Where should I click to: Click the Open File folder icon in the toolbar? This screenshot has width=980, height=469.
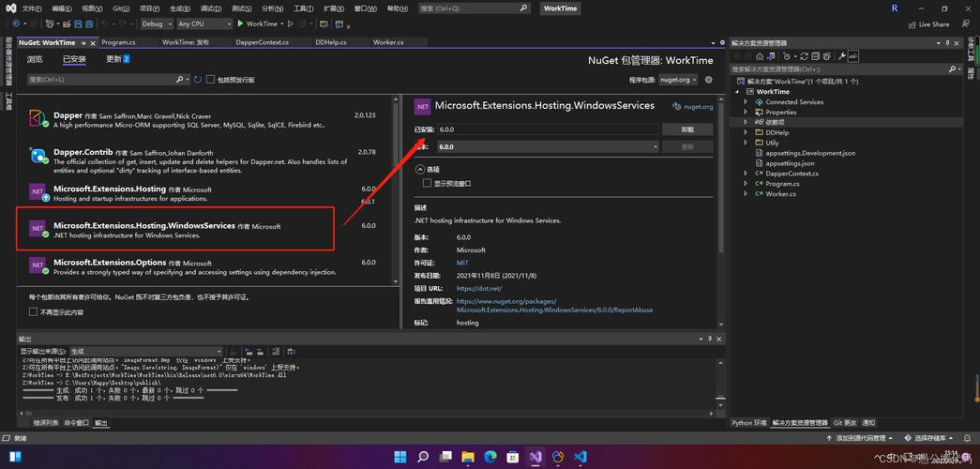[67, 23]
